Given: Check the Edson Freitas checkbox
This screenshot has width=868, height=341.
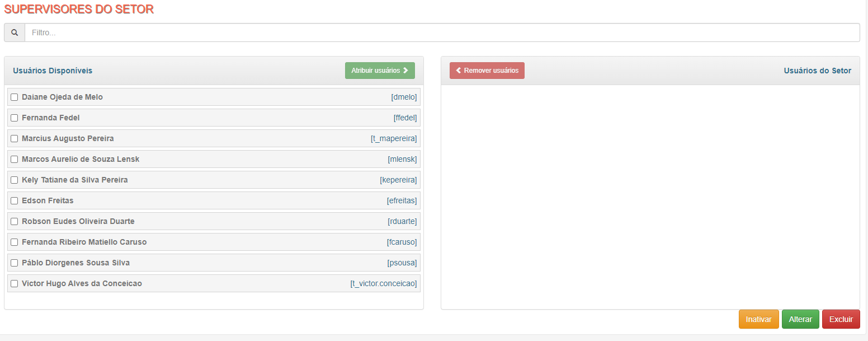Looking at the screenshot, I should [15, 201].
